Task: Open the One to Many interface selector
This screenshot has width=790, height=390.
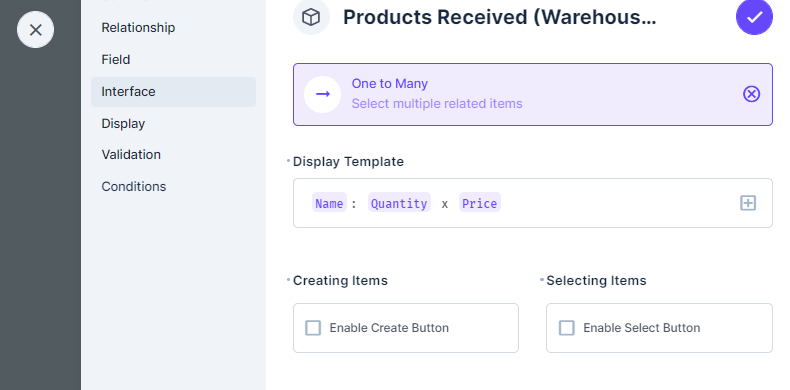Action: tap(533, 94)
